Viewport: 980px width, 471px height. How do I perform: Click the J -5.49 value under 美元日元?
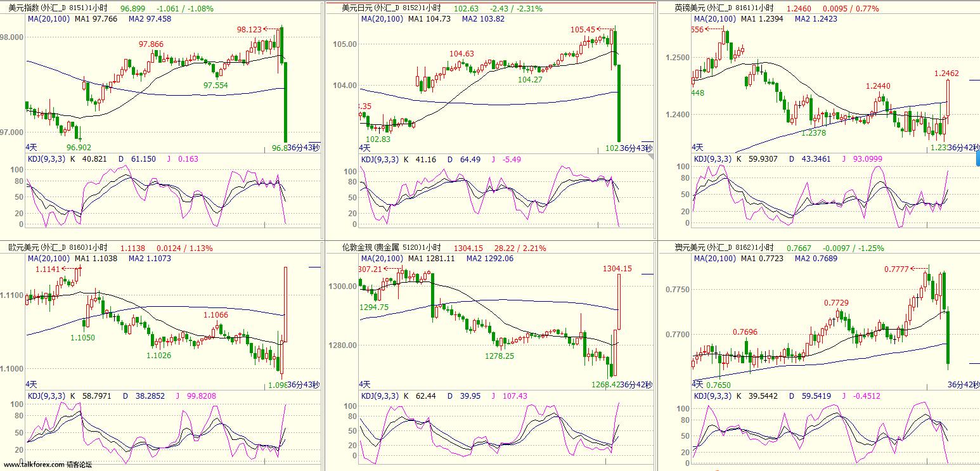[506, 159]
